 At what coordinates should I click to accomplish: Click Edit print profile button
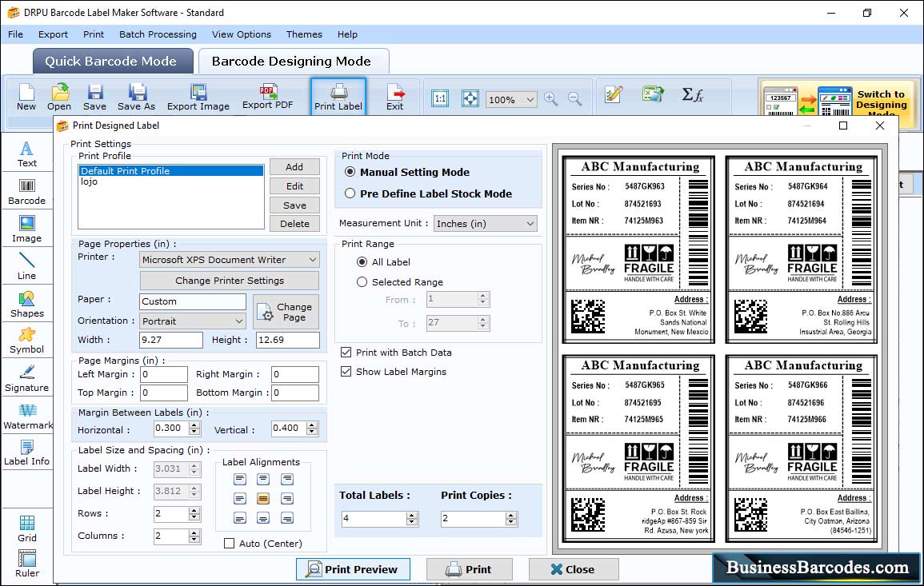[x=294, y=186]
